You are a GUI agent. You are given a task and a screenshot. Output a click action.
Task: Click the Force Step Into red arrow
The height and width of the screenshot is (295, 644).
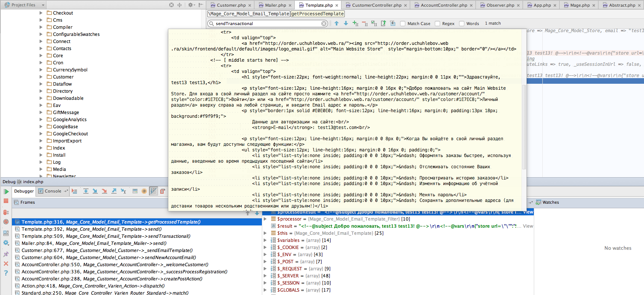(105, 191)
